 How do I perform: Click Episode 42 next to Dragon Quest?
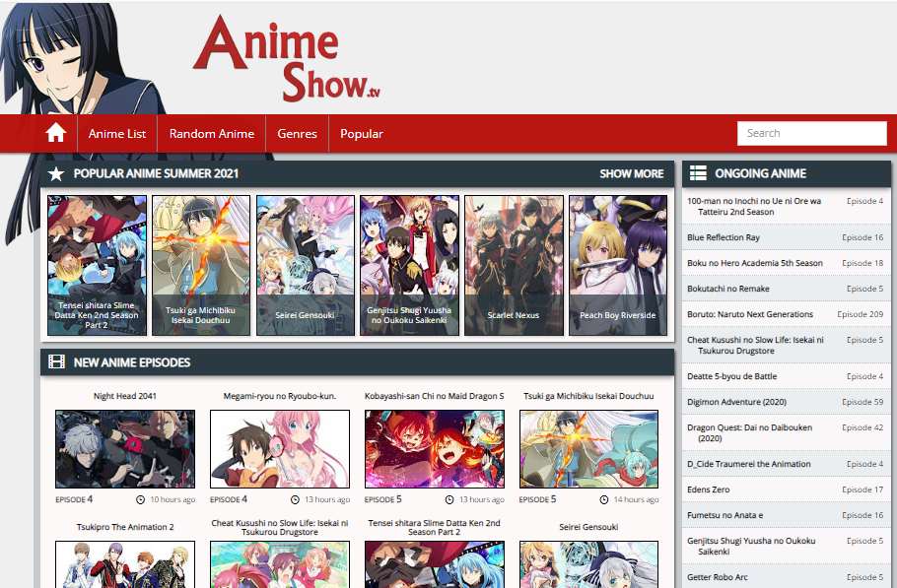[x=862, y=427]
